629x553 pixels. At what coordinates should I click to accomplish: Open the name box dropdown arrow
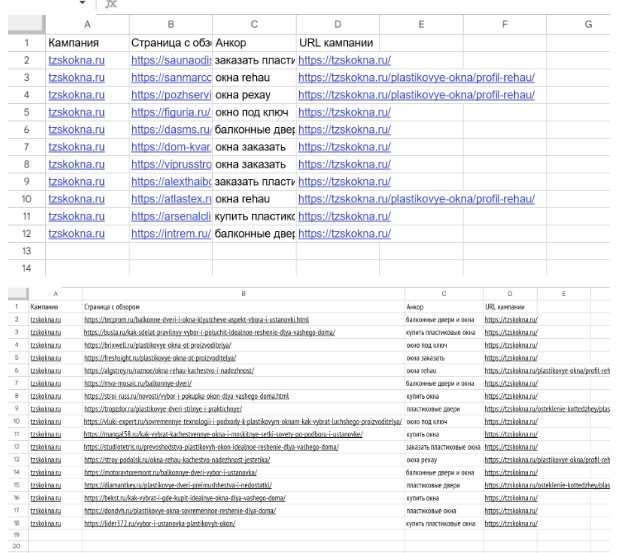(82, 4)
